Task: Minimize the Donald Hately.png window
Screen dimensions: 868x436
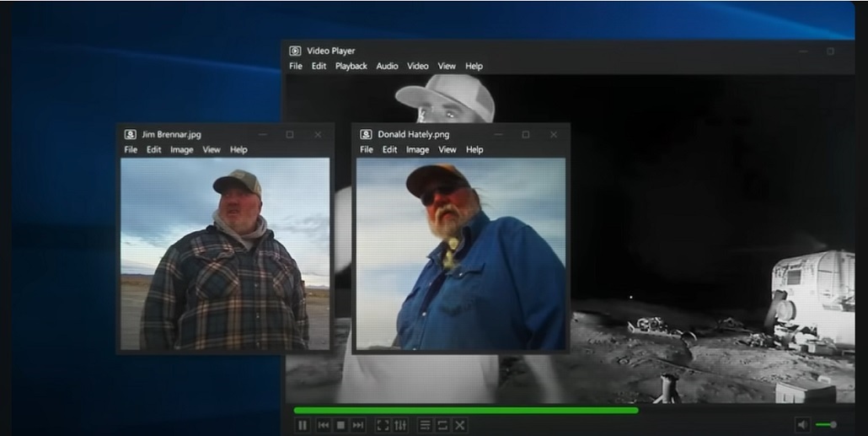Action: click(x=498, y=135)
